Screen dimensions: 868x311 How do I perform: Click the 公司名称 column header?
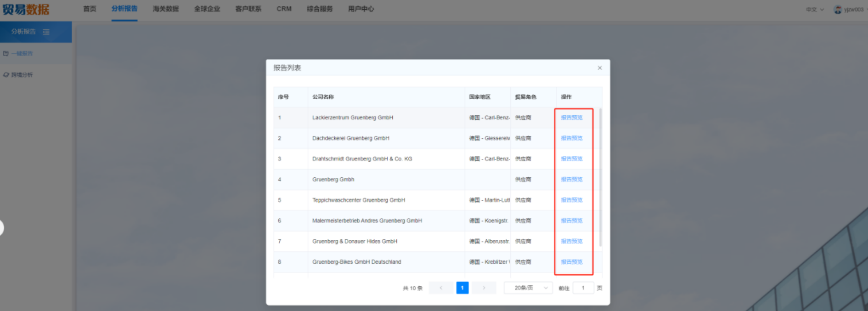(x=323, y=97)
